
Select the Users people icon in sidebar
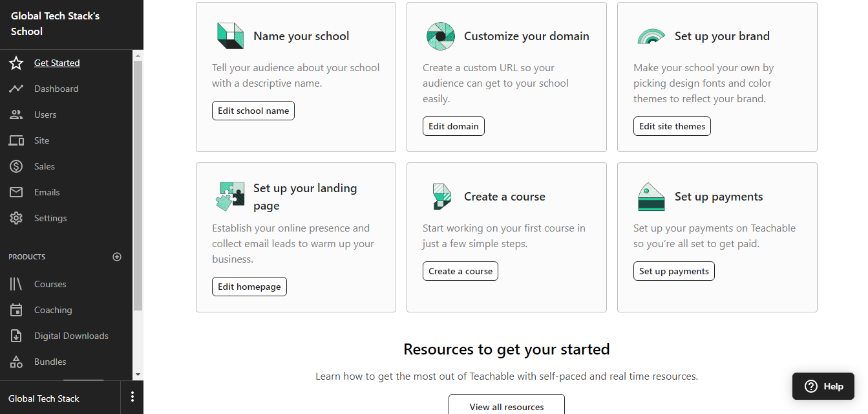16,114
